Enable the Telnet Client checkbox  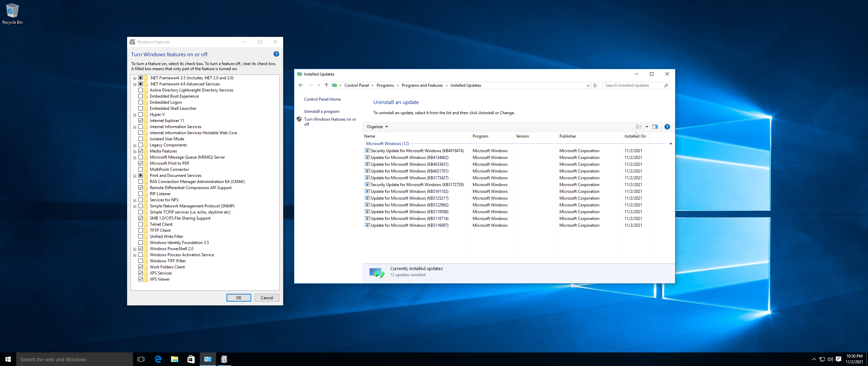140,224
